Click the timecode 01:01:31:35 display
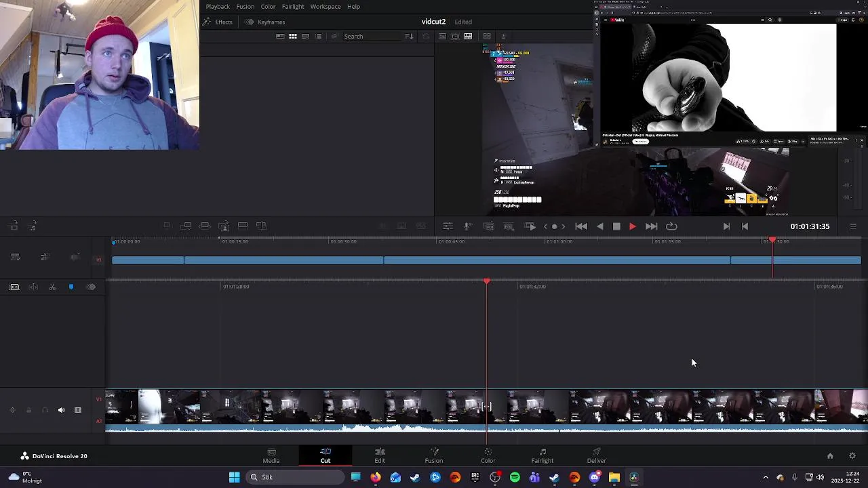868x488 pixels. coord(810,226)
